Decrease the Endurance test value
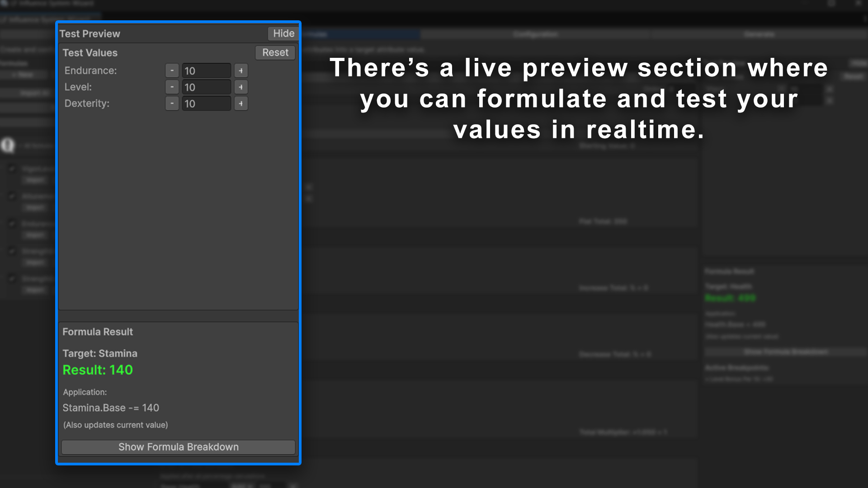 (x=172, y=70)
